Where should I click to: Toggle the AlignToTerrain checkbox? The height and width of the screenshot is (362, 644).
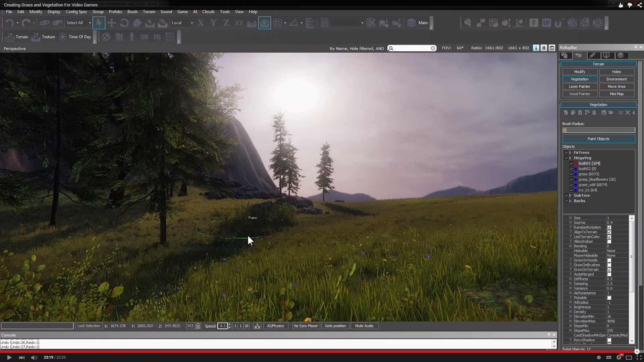pyautogui.click(x=609, y=232)
